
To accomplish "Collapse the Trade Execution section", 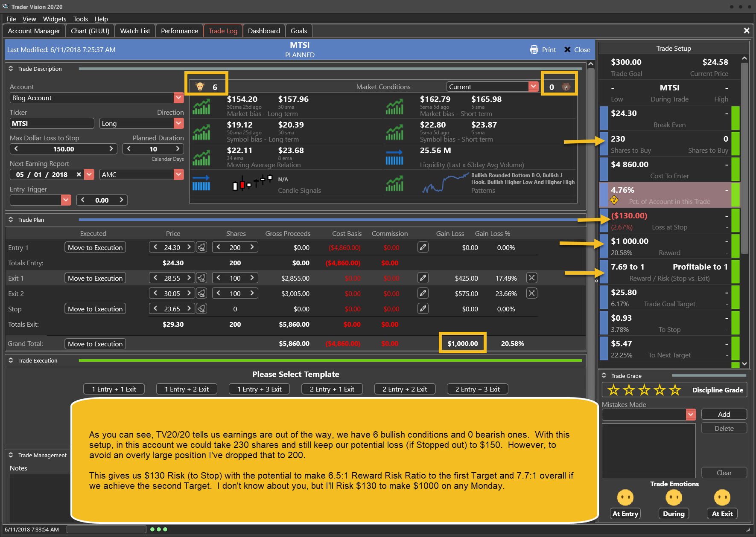I will tap(11, 360).
